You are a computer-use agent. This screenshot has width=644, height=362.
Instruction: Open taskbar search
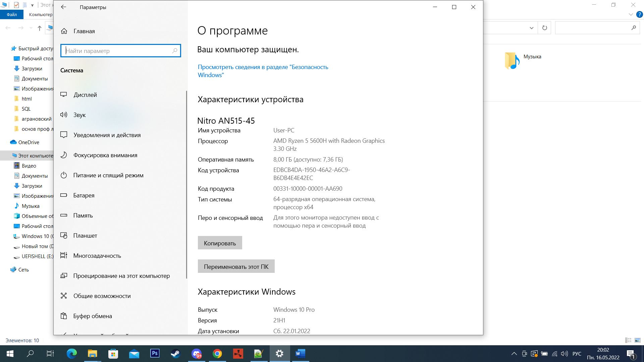click(30, 354)
